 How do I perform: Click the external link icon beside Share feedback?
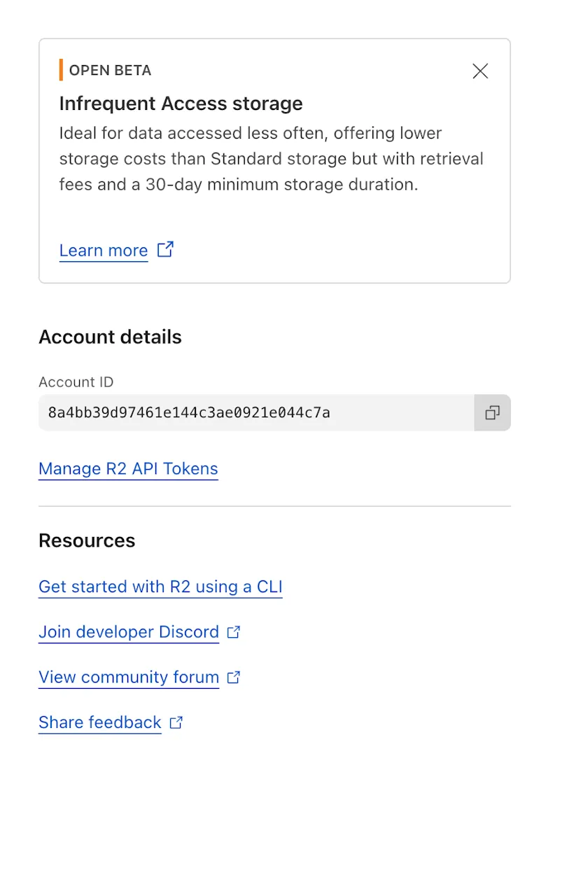[175, 722]
